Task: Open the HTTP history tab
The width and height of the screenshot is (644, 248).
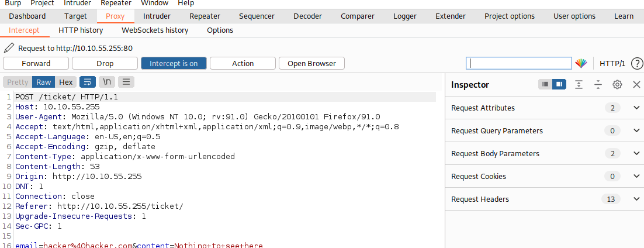Action: [81, 30]
